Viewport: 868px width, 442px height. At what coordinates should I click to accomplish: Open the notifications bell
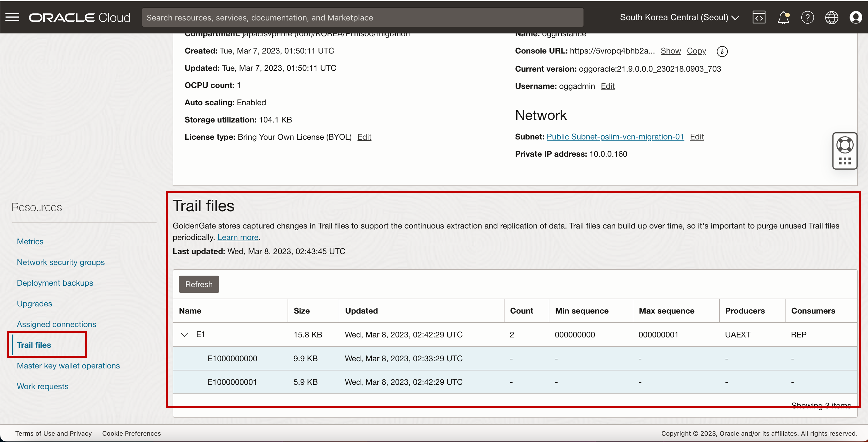tap(784, 17)
